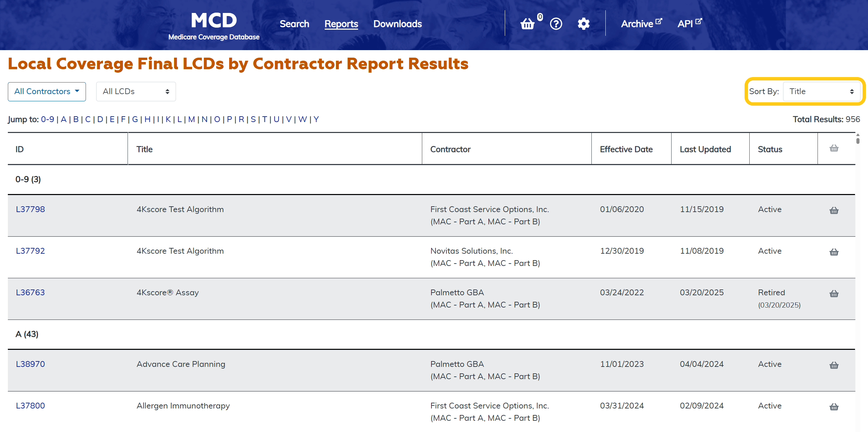The width and height of the screenshot is (868, 432).
Task: Open LCD L38970 link
Action: [30, 364]
